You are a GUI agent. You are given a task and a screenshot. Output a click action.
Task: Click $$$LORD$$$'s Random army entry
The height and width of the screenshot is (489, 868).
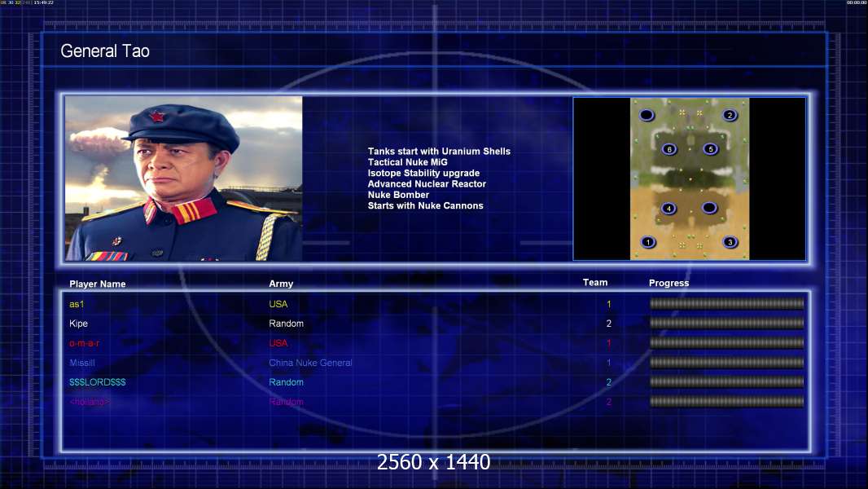click(286, 382)
